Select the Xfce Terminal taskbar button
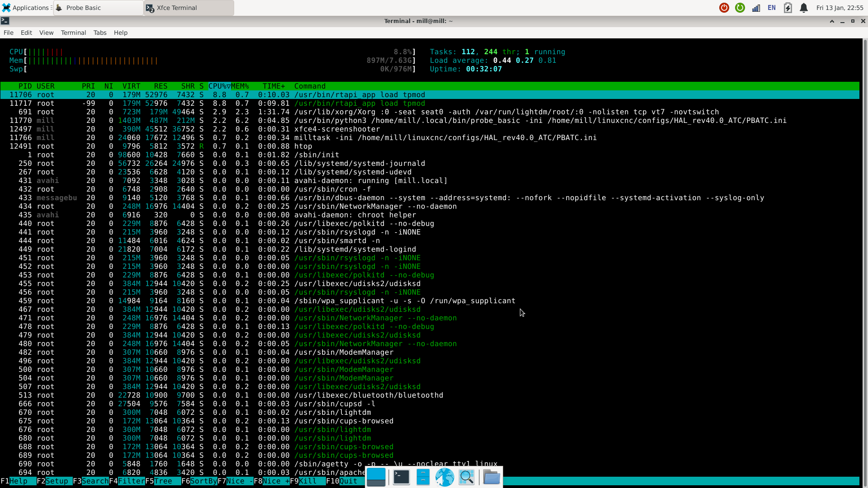Viewport: 868px width, 488px height. point(189,8)
